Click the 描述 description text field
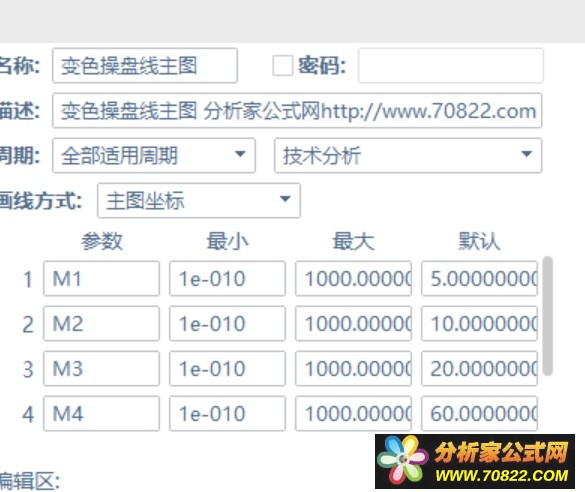 (297, 111)
